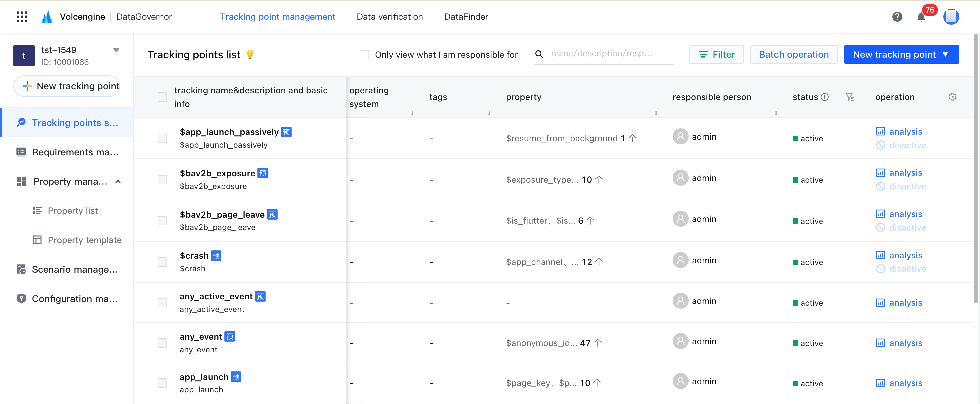Open New tracking point blue dropdown
The width and height of the screenshot is (980, 404).
point(901,54)
